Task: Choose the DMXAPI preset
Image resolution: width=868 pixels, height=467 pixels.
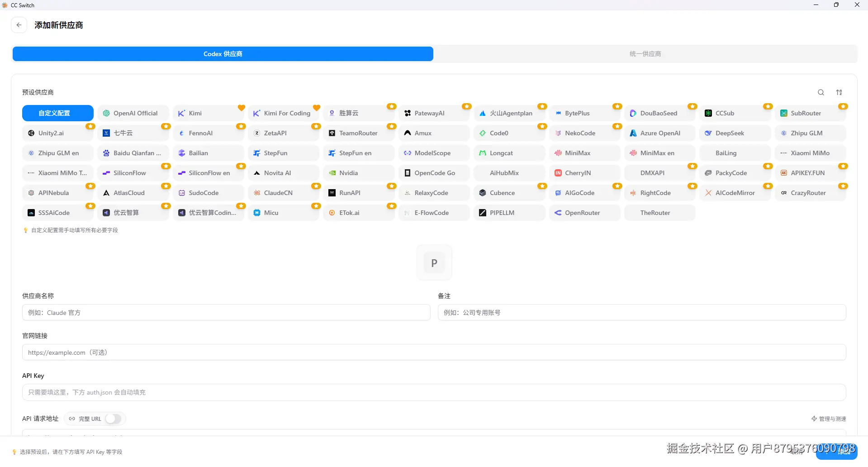Action: tap(660, 173)
